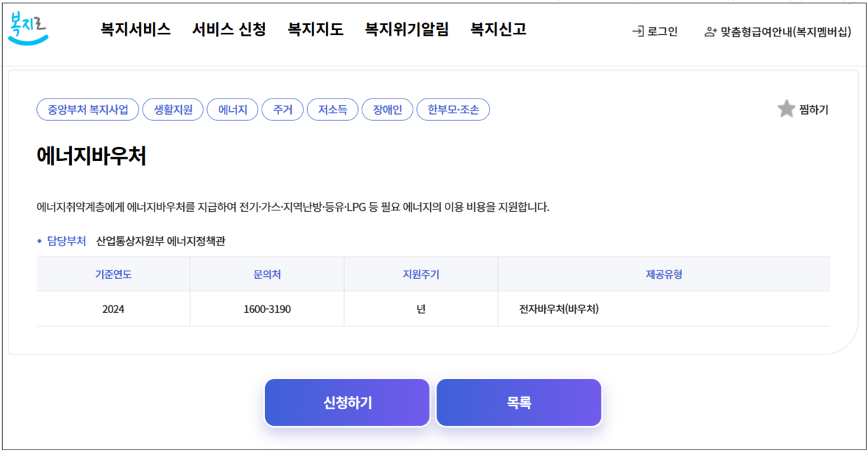Select the 한부모·조손 tag
The width and height of the screenshot is (868, 453).
[x=453, y=109]
